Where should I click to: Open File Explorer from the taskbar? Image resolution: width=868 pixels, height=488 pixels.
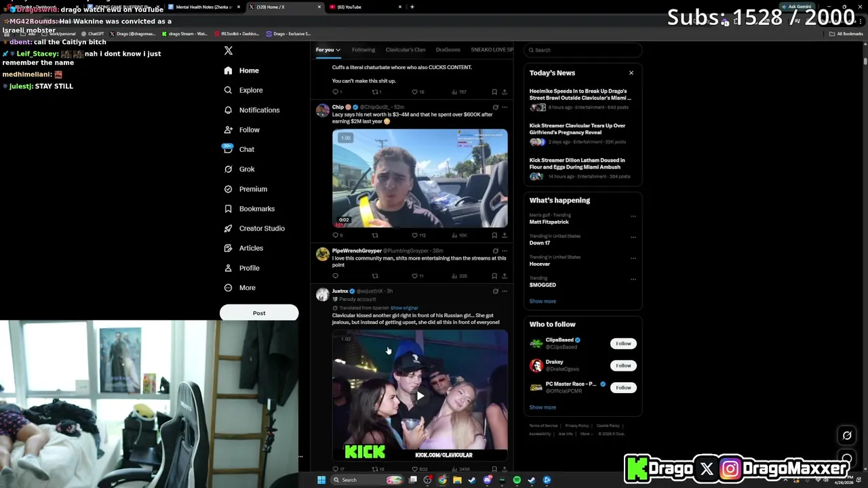point(457,480)
